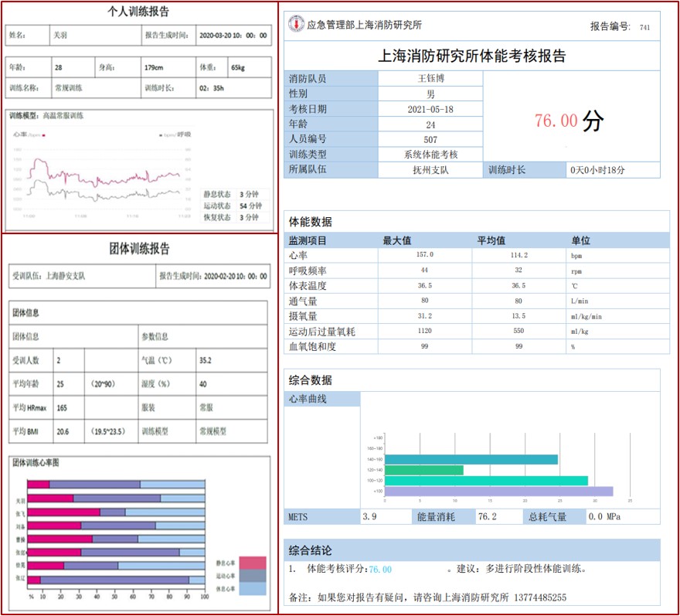Click the red 心率 legend marker

click(x=45, y=134)
